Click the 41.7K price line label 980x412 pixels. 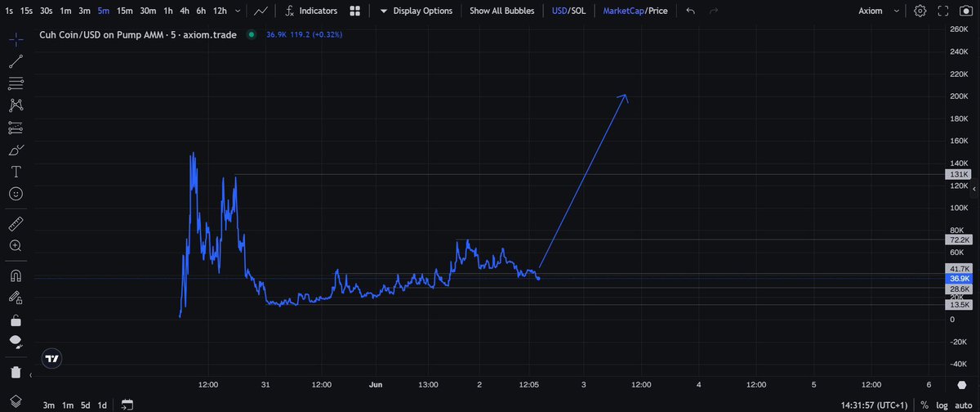tap(958, 269)
